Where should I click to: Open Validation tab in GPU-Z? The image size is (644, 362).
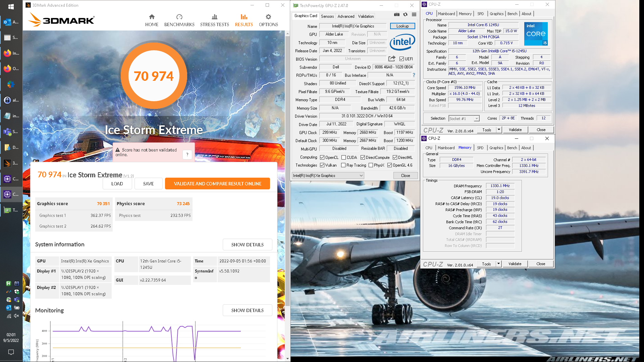pyautogui.click(x=366, y=16)
